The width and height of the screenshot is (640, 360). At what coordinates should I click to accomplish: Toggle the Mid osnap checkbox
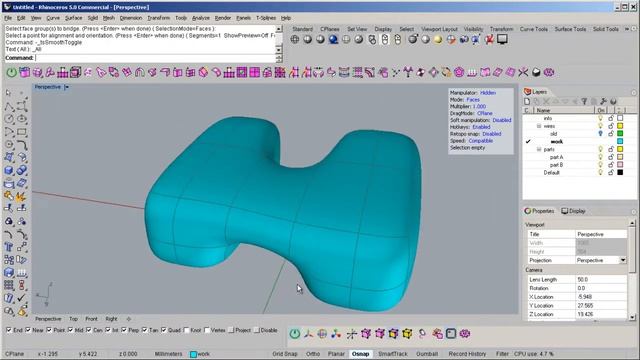[70, 330]
